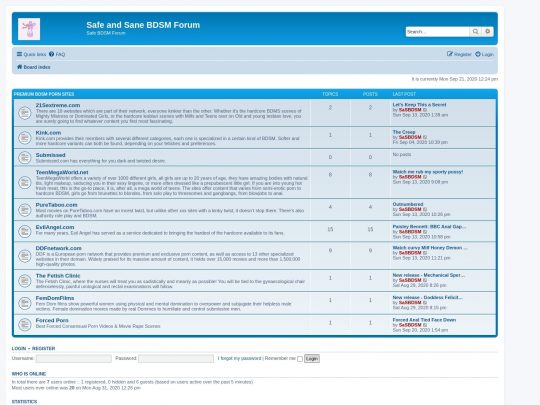Open the EvilAngel.com forum link
Image resolution: width=540 pixels, height=405 pixels.
55,227
